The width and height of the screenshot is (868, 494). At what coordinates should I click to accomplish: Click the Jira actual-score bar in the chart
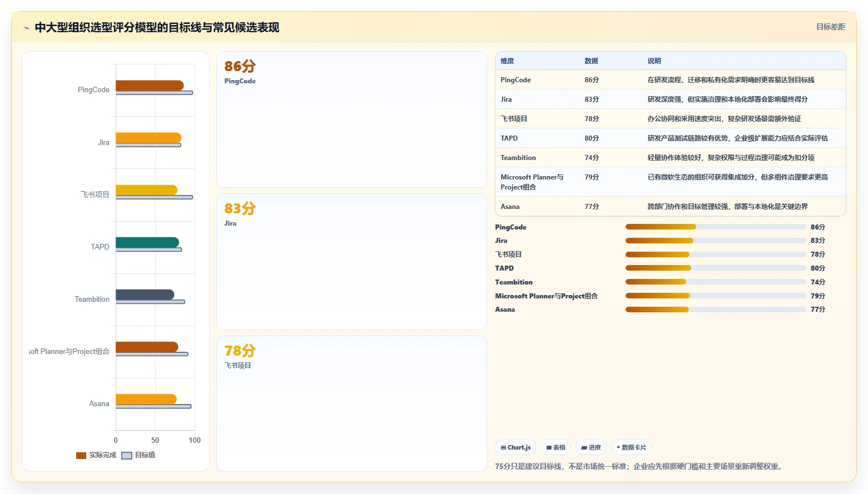(148, 138)
